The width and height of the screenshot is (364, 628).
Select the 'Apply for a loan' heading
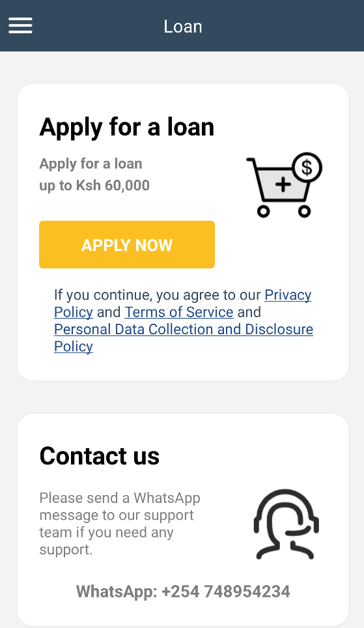pos(127,128)
